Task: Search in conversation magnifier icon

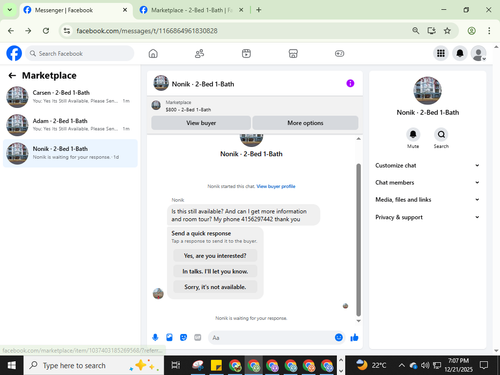Action: coord(441,134)
